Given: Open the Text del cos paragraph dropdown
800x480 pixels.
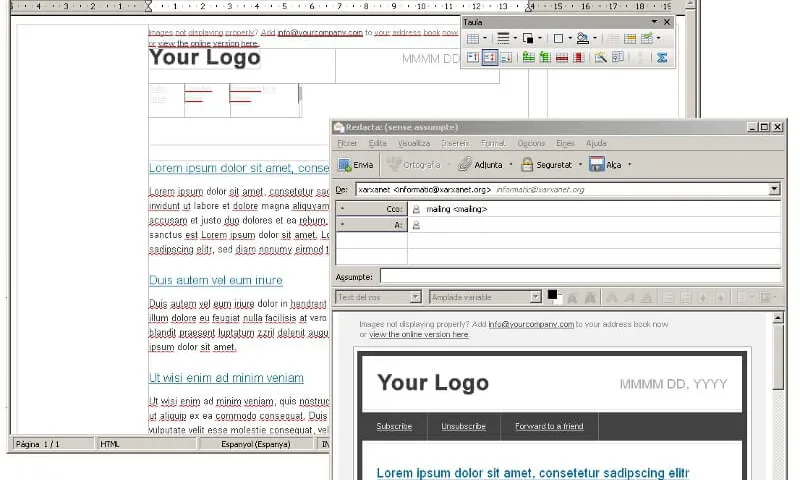Looking at the screenshot, I should (417, 297).
